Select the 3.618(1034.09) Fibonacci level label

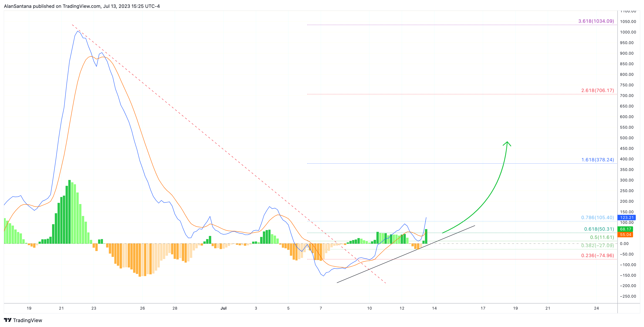[x=596, y=21]
